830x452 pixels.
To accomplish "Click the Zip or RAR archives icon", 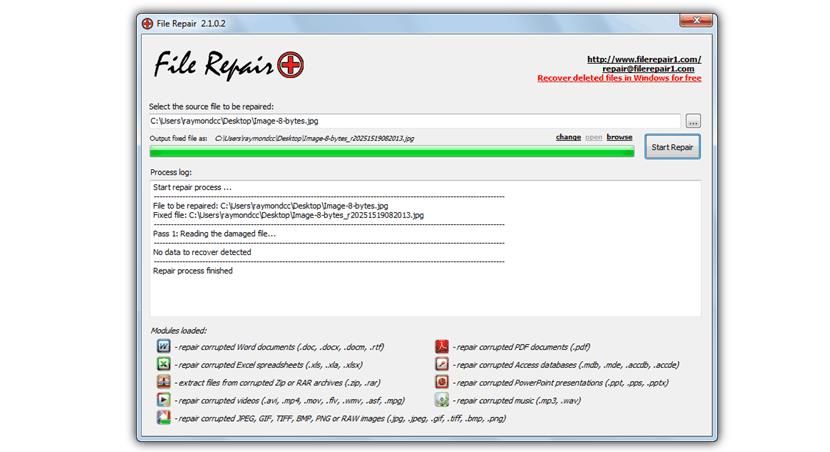I will point(163,382).
